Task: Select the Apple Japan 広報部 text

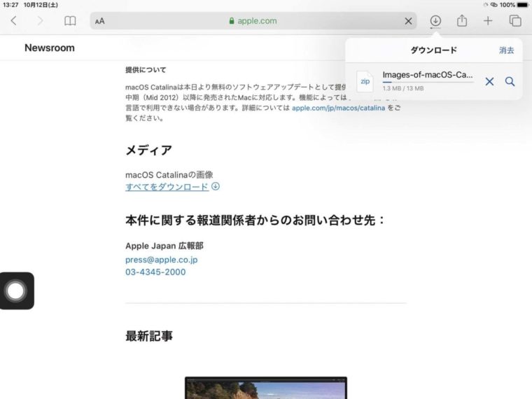Action: coord(164,246)
